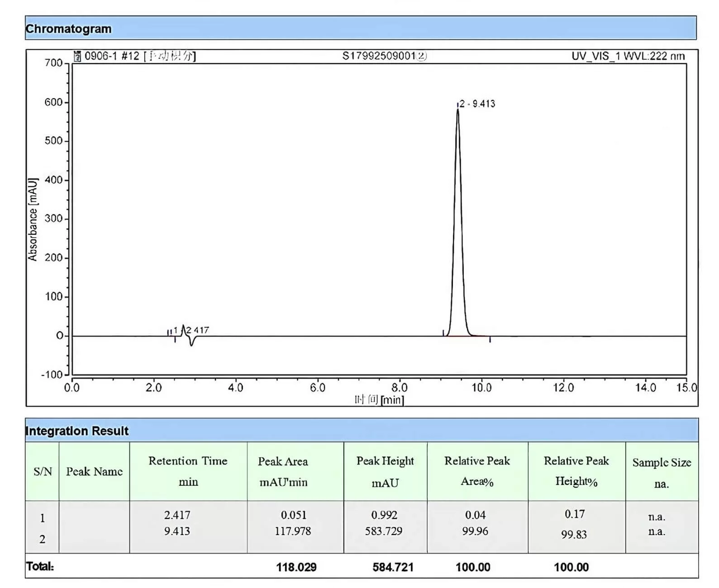The height and width of the screenshot is (588, 719).
Task: Click the Peak Area column header
Action: pos(283,471)
